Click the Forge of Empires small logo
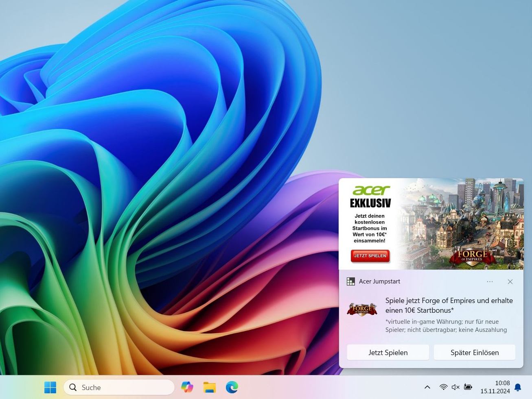Viewport: 532px width, 399px height. coord(362,310)
